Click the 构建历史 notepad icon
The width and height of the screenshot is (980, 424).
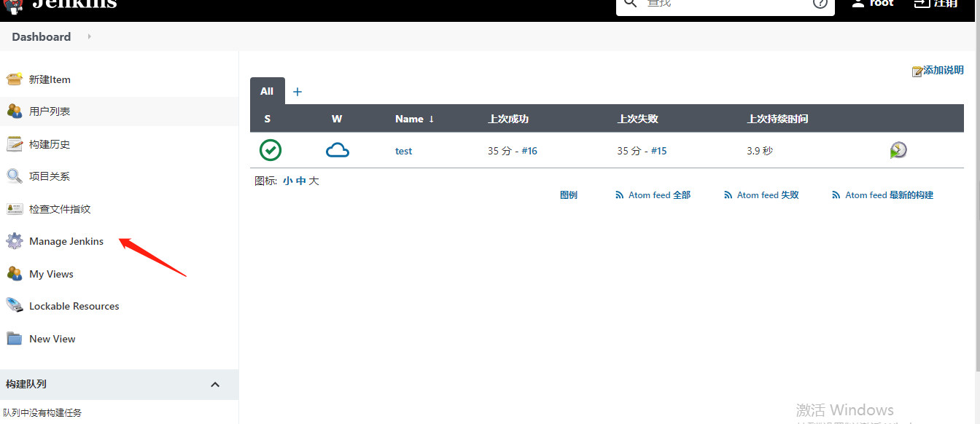[x=15, y=144]
